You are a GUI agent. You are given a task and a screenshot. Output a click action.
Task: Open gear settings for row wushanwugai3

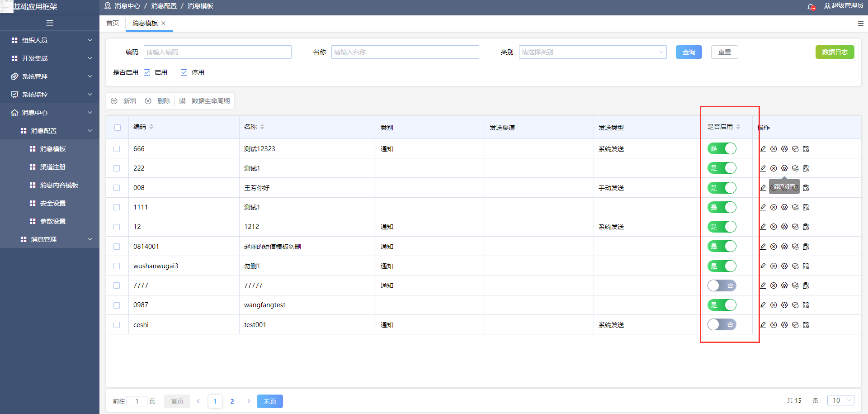pos(784,266)
